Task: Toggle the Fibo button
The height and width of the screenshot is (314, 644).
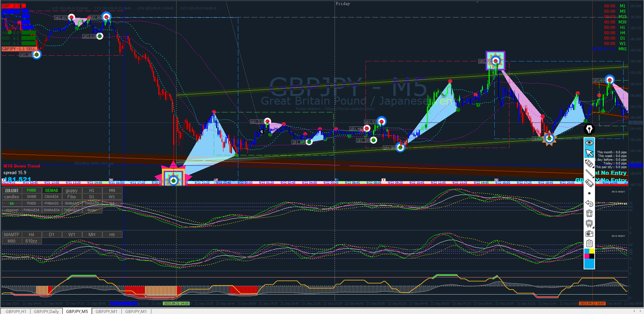Action: [72, 197]
